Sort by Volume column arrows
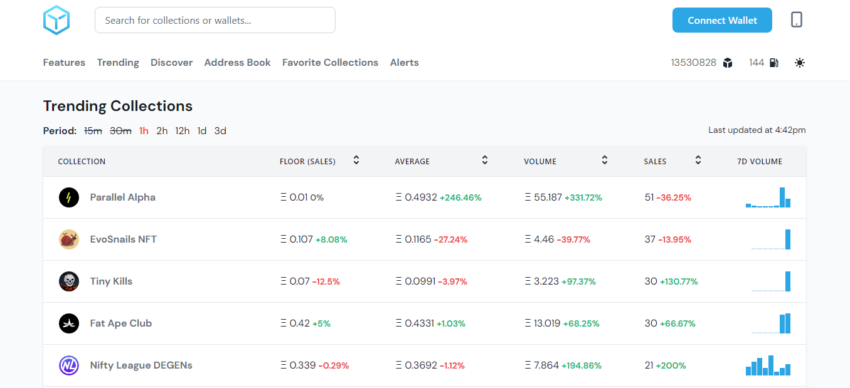The image size is (850, 388). 604,160
